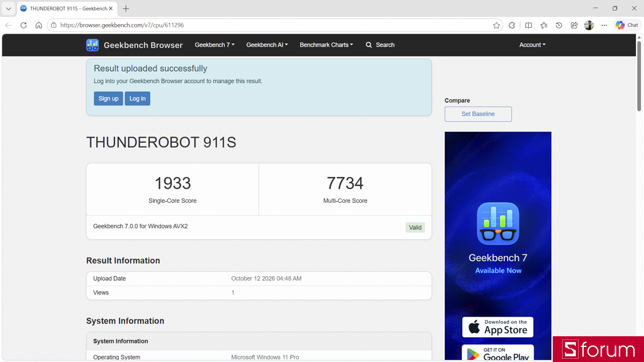The width and height of the screenshot is (644, 362).
Task: Click the Compare label
Action: (457, 100)
